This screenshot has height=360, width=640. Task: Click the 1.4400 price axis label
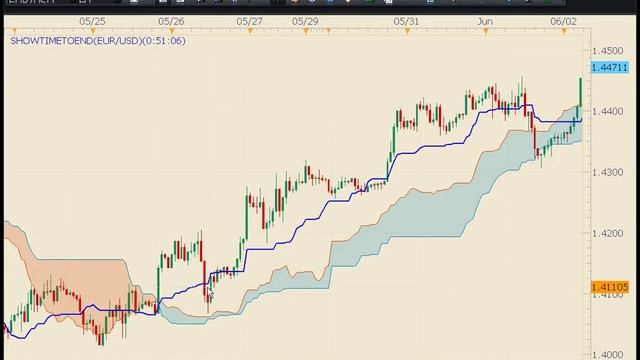[x=608, y=111]
